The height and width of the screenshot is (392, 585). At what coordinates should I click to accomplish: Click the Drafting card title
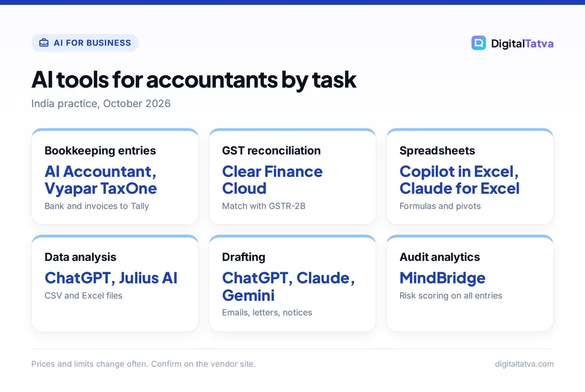[x=244, y=257]
